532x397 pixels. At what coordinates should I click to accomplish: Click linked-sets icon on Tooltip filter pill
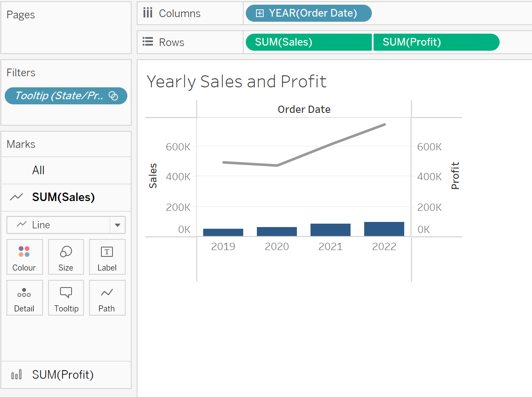coord(113,96)
